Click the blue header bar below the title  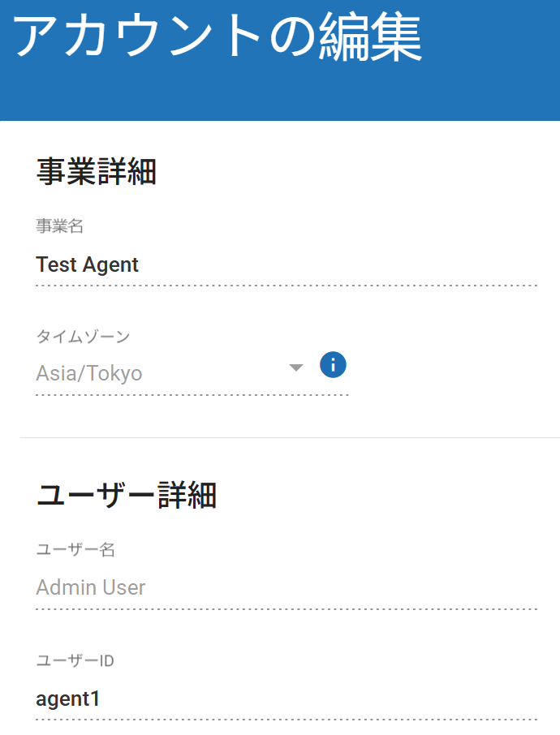(280, 96)
